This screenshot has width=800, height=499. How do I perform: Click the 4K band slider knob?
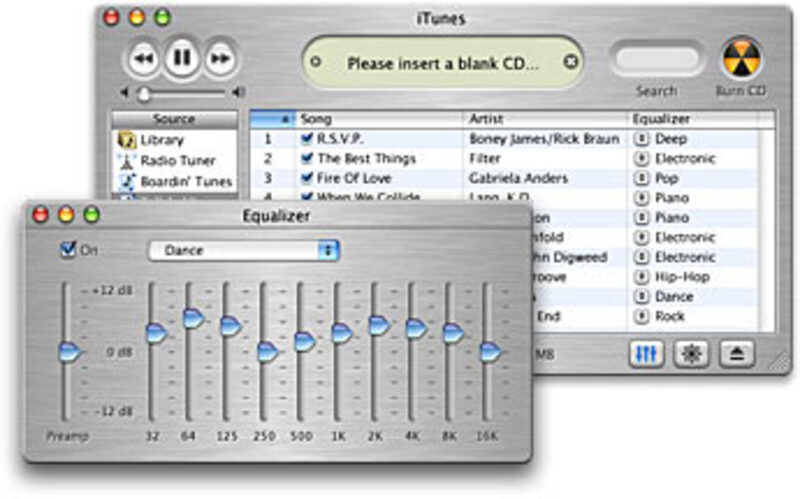(x=416, y=329)
